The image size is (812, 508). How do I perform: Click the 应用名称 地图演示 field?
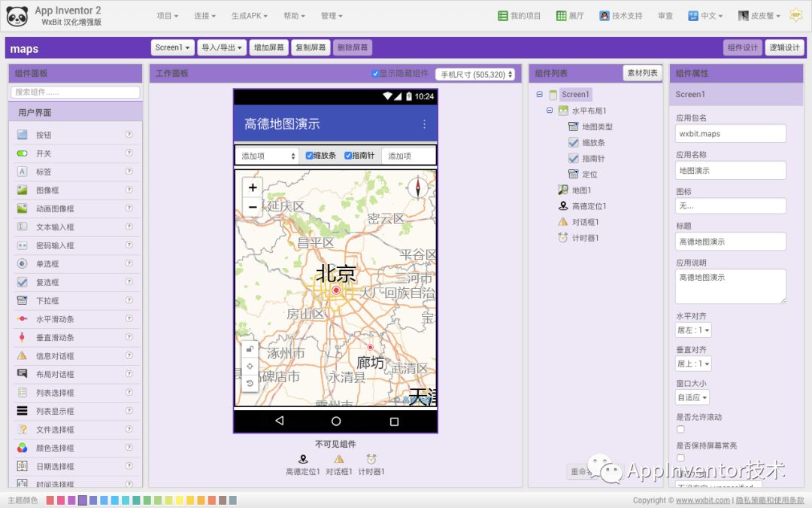(x=730, y=171)
